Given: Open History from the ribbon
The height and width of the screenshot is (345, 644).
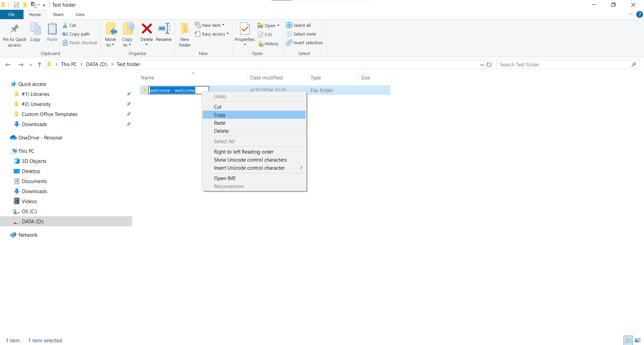Looking at the screenshot, I should click(268, 44).
